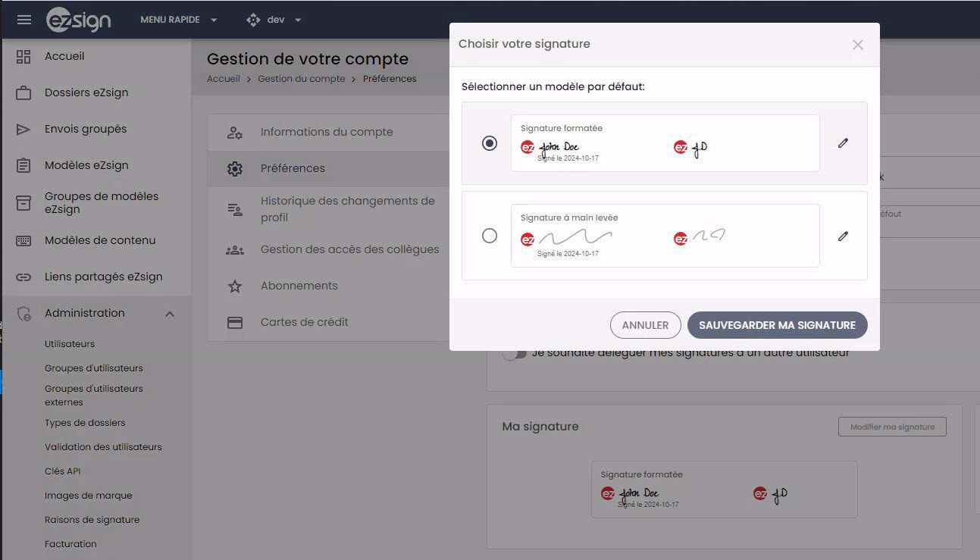
Task: Click the Envois groupés send icon
Action: [x=23, y=129]
